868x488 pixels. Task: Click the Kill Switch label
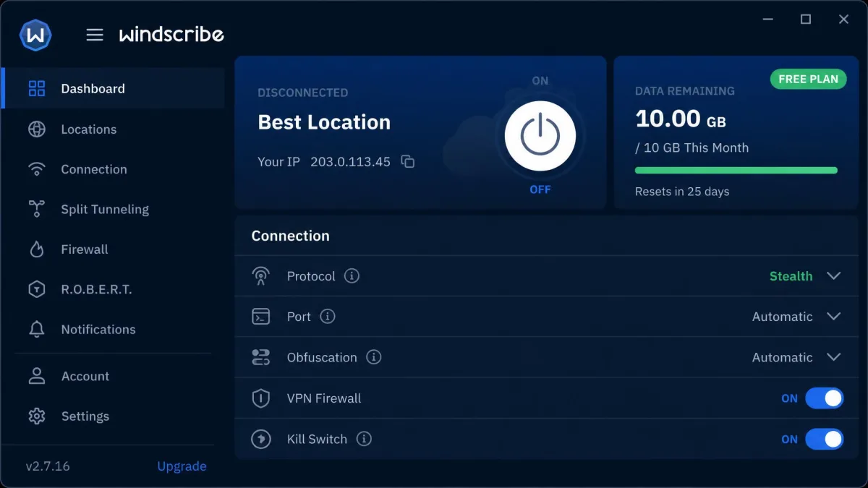[x=317, y=439]
